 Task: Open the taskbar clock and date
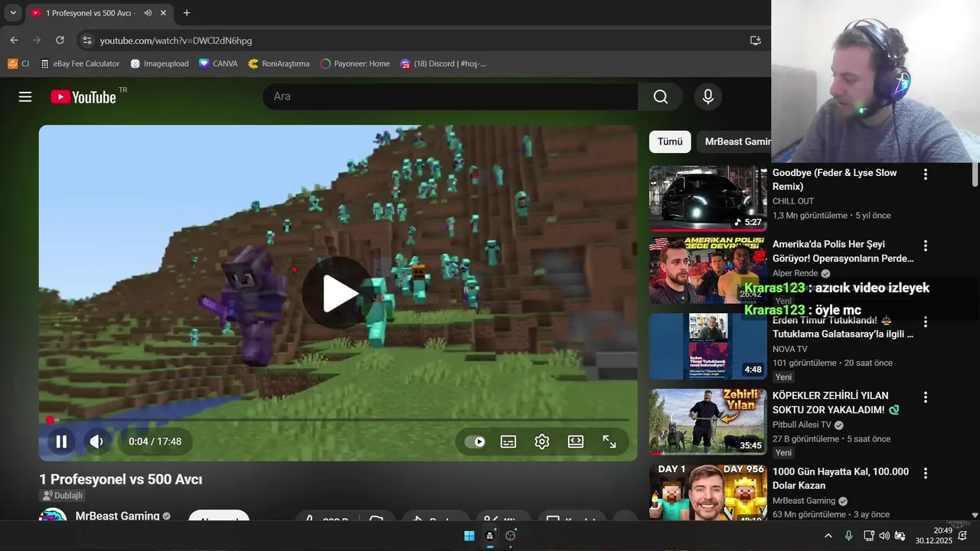(x=933, y=536)
